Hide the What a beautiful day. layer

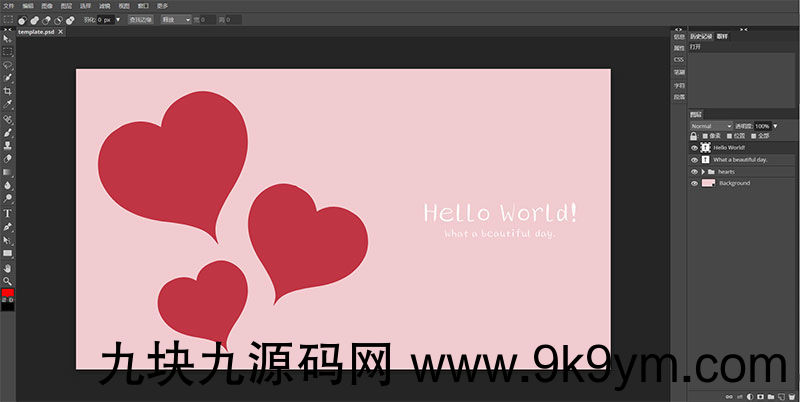pos(694,160)
